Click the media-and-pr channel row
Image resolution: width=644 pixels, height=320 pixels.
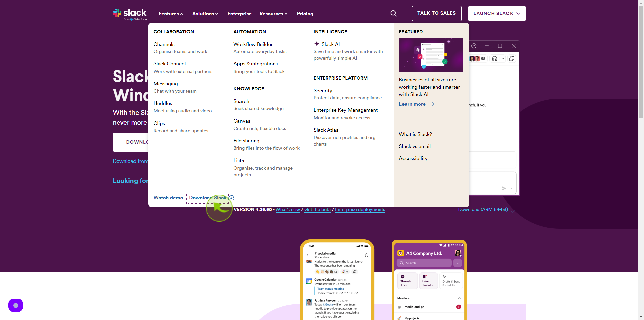(x=429, y=307)
